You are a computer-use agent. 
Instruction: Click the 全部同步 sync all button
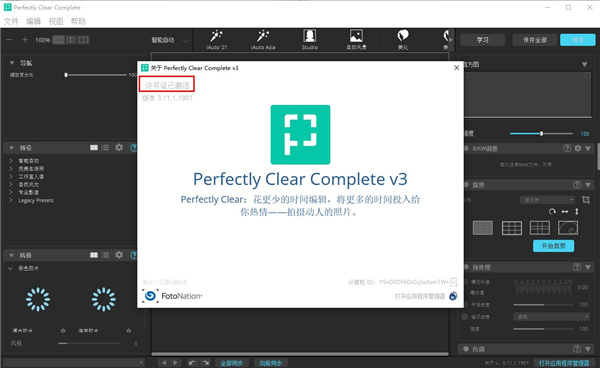coord(232,363)
